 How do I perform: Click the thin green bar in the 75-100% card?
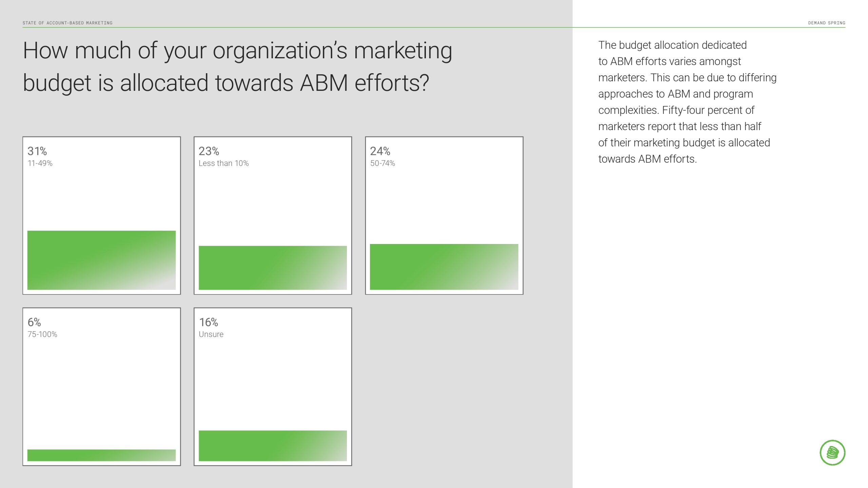point(101,455)
